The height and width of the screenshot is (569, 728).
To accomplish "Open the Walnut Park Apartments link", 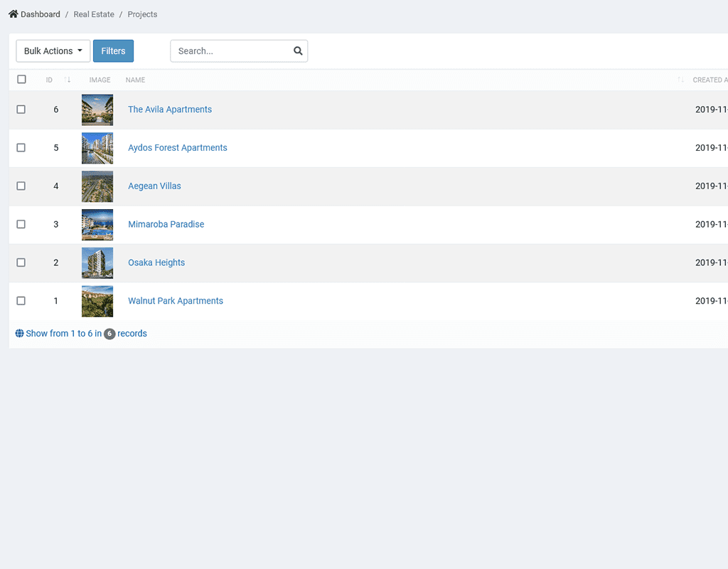I will pyautogui.click(x=176, y=301).
